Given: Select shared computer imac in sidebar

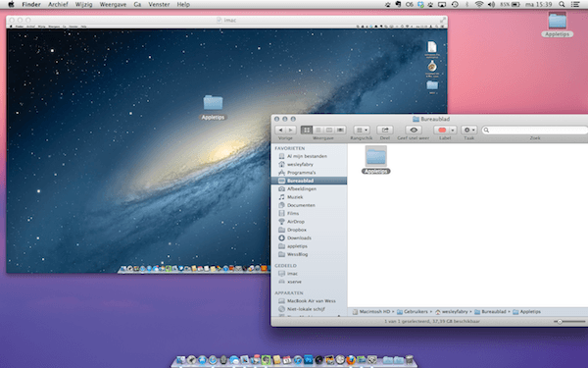Looking at the screenshot, I should 292,274.
